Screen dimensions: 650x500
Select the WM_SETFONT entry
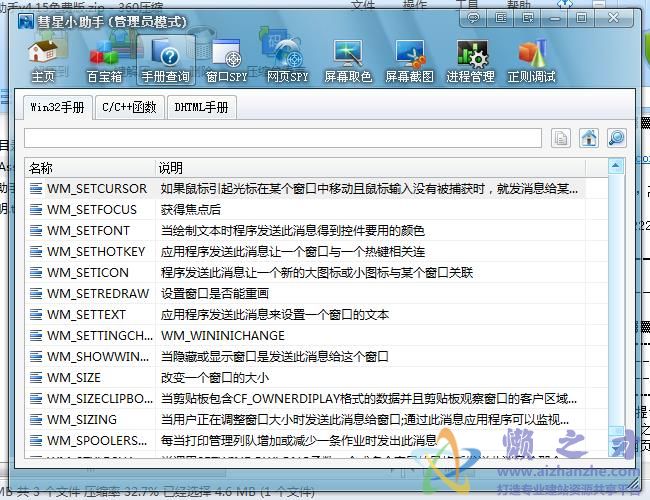[x=88, y=231]
